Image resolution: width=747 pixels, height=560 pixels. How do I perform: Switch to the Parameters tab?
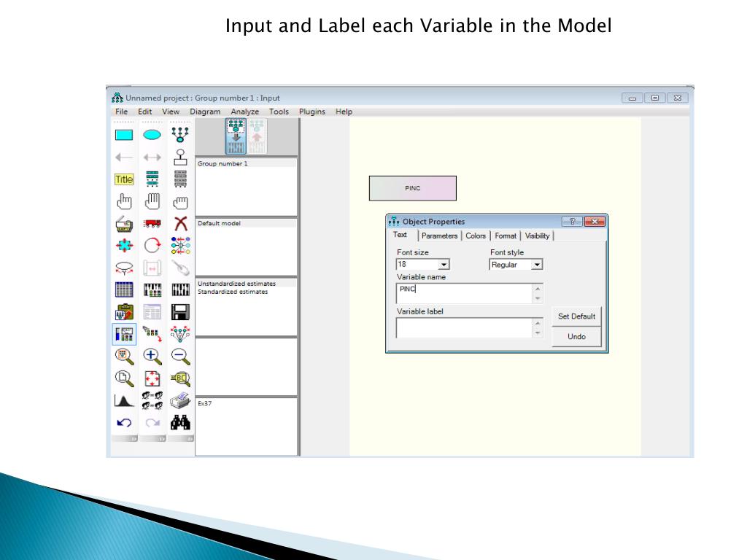(x=439, y=236)
